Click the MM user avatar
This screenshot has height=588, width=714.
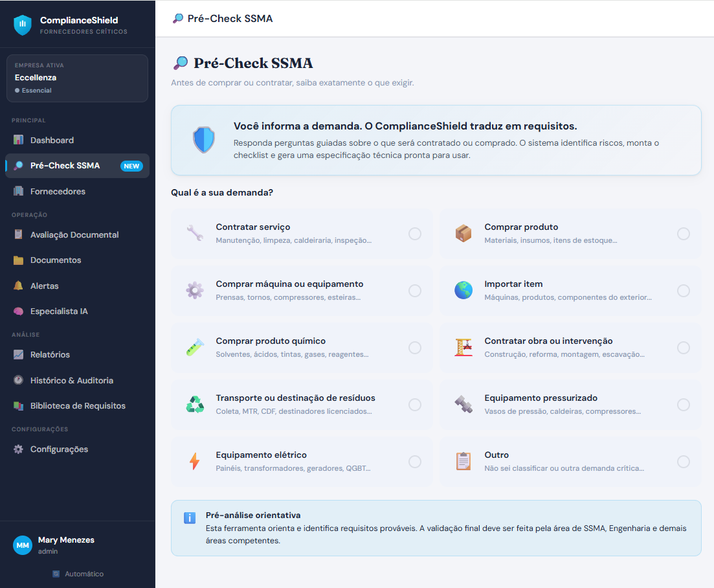[x=22, y=545]
